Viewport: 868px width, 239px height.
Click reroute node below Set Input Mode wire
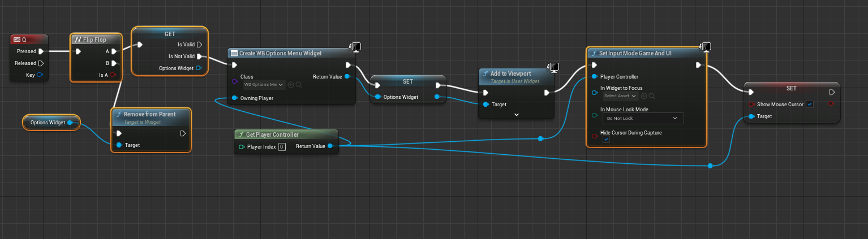click(x=541, y=138)
